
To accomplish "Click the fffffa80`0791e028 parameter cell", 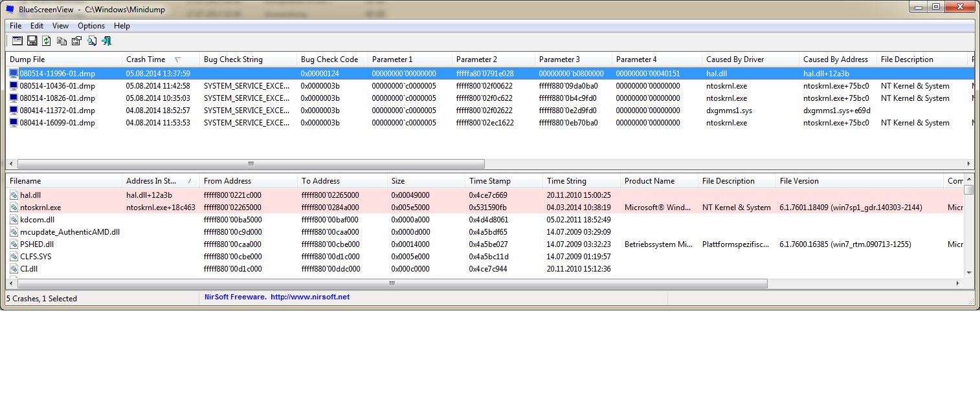I will coord(485,74).
